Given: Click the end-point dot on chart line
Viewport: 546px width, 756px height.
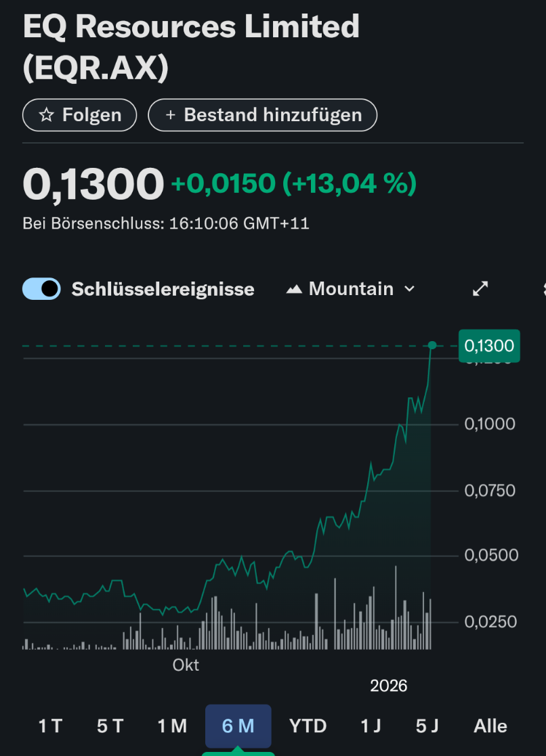Looking at the screenshot, I should (x=432, y=346).
